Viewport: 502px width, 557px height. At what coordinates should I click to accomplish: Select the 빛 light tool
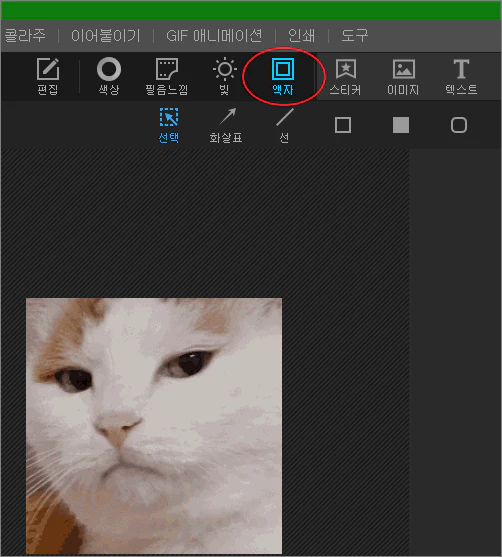[x=225, y=76]
